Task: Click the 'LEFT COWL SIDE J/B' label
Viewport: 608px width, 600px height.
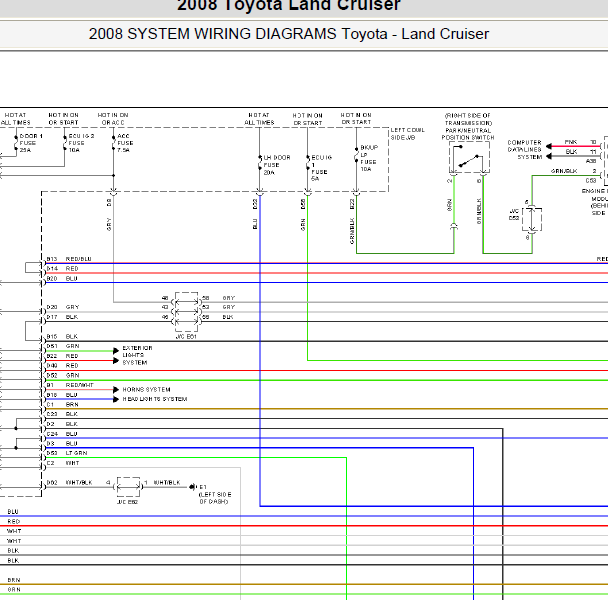Action: click(x=408, y=134)
